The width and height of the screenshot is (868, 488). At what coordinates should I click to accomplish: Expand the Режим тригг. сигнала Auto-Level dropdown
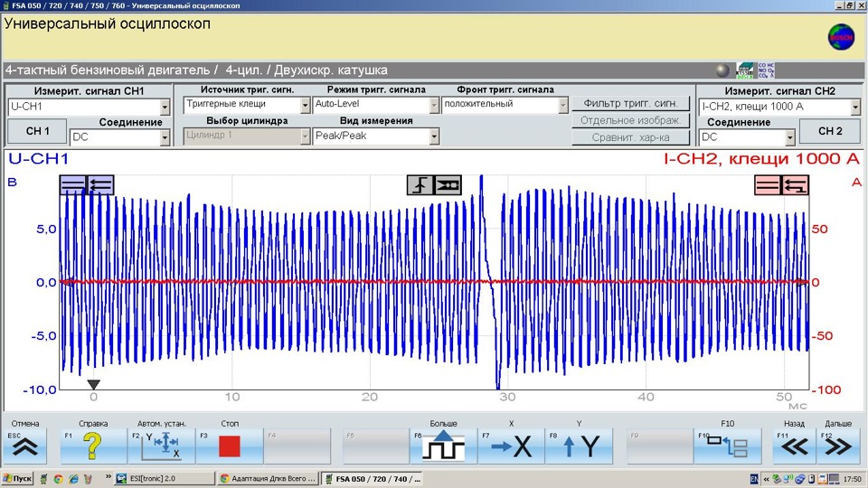434,105
